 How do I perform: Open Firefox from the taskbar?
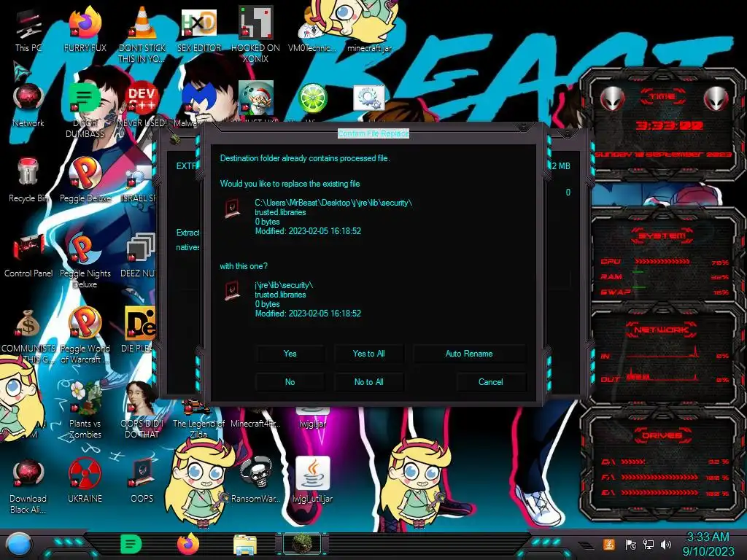188,544
